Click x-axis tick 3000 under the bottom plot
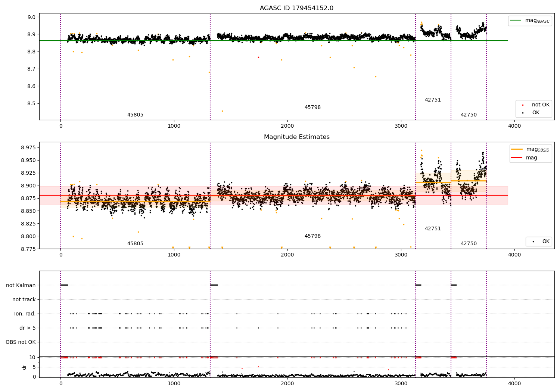 401,384
